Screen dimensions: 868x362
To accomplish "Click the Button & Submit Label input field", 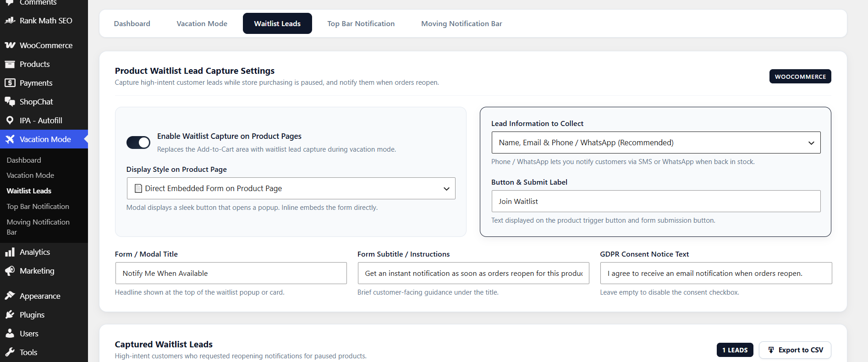I will tap(656, 201).
